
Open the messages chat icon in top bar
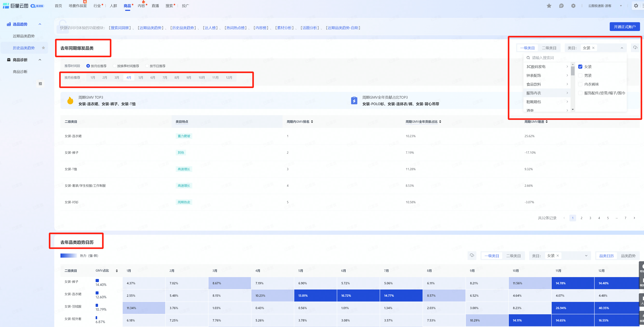coord(561,6)
